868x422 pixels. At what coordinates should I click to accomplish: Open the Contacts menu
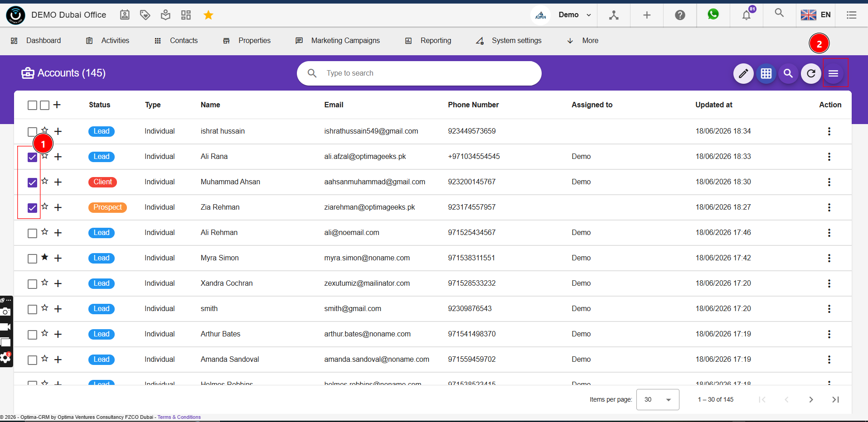point(176,41)
